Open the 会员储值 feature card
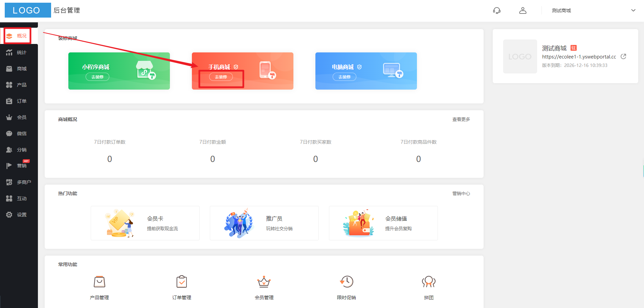Image resolution: width=644 pixels, height=308 pixels. tap(383, 223)
